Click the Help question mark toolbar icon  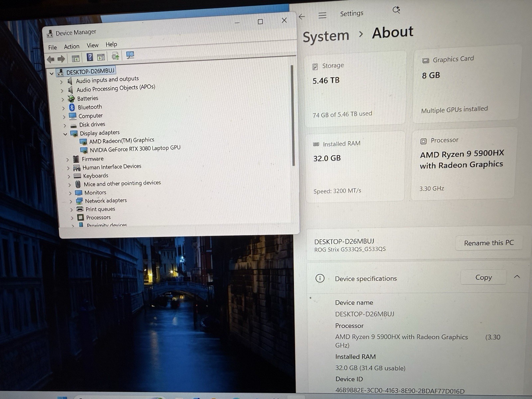[x=90, y=57]
